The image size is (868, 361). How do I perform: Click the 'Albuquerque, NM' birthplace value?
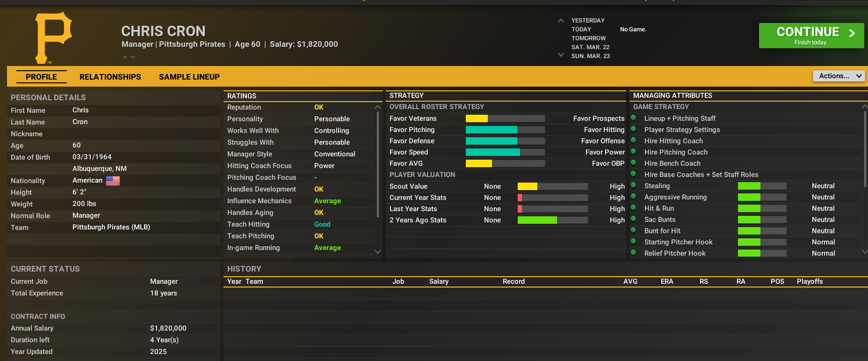pyautogui.click(x=100, y=169)
